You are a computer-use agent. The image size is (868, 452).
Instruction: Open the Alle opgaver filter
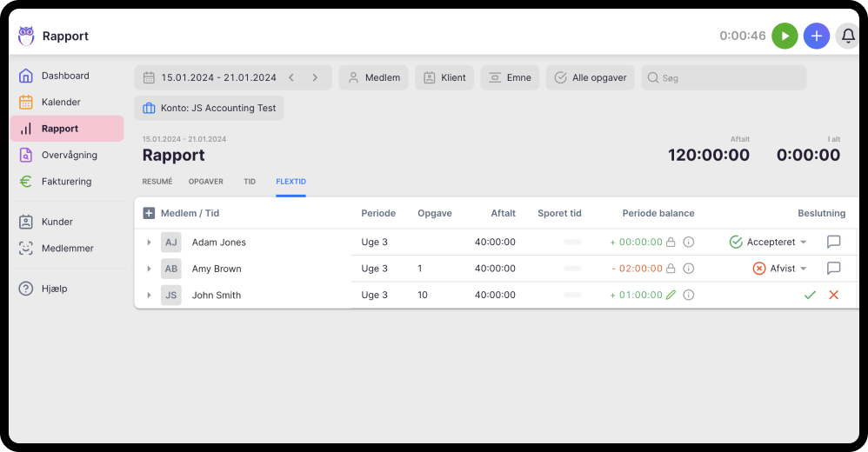click(x=590, y=77)
